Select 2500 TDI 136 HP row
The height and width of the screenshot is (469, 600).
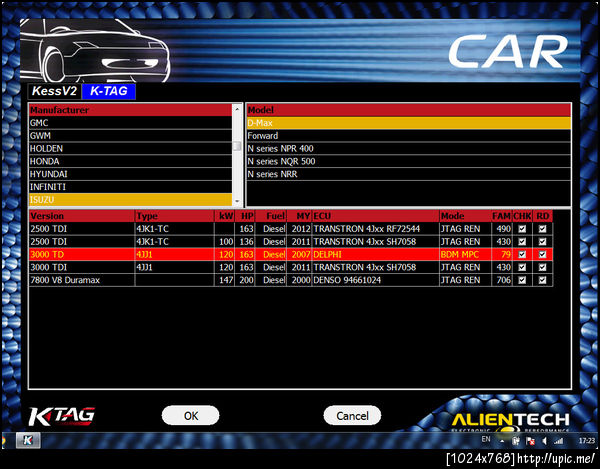[291, 241]
